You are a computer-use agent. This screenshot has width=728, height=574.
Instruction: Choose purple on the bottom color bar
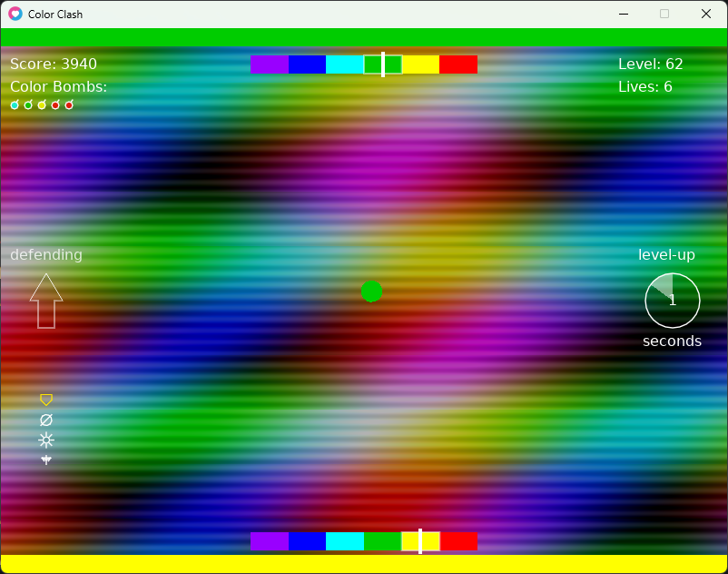tap(270, 541)
